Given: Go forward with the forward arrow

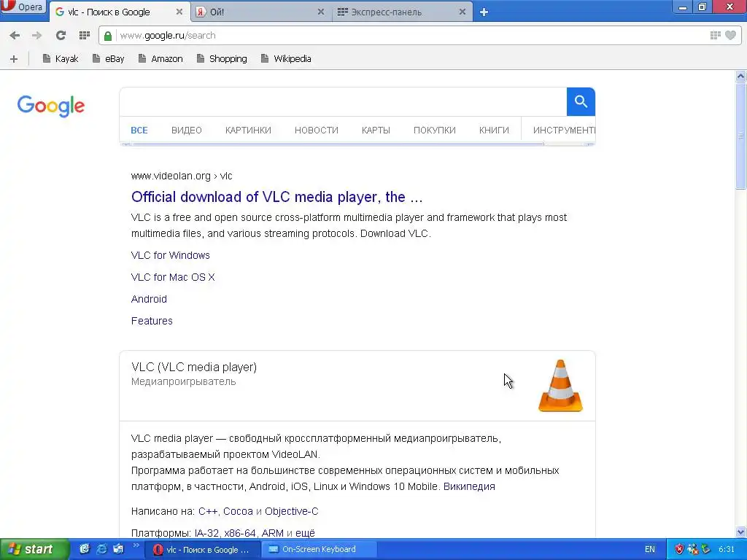Looking at the screenshot, I should click(36, 35).
